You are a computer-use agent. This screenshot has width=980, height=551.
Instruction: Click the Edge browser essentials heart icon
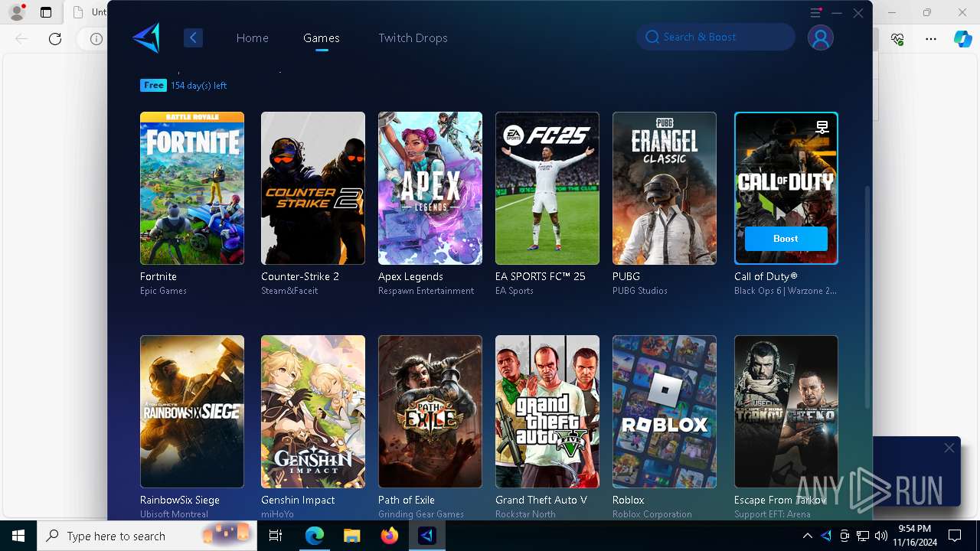tap(897, 38)
